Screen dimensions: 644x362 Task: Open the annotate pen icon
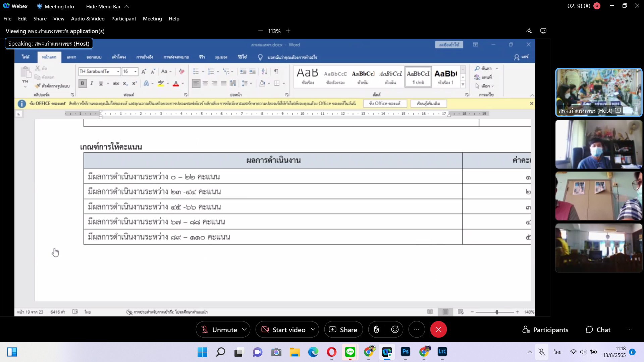[529, 31]
